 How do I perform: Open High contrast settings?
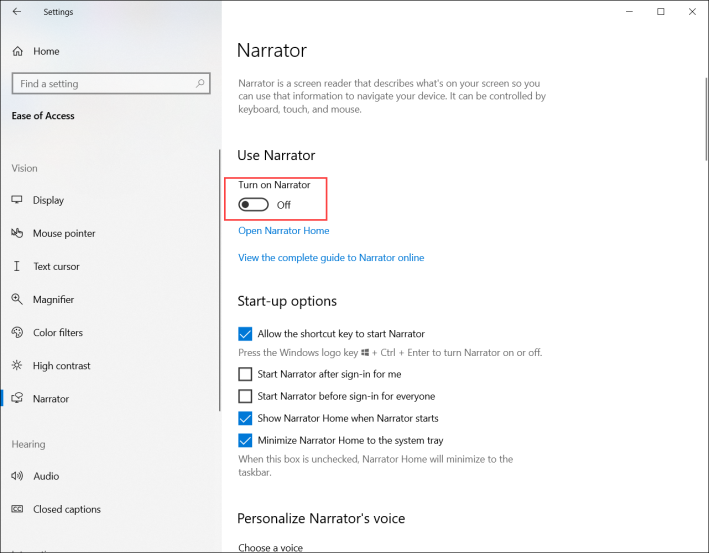click(61, 366)
